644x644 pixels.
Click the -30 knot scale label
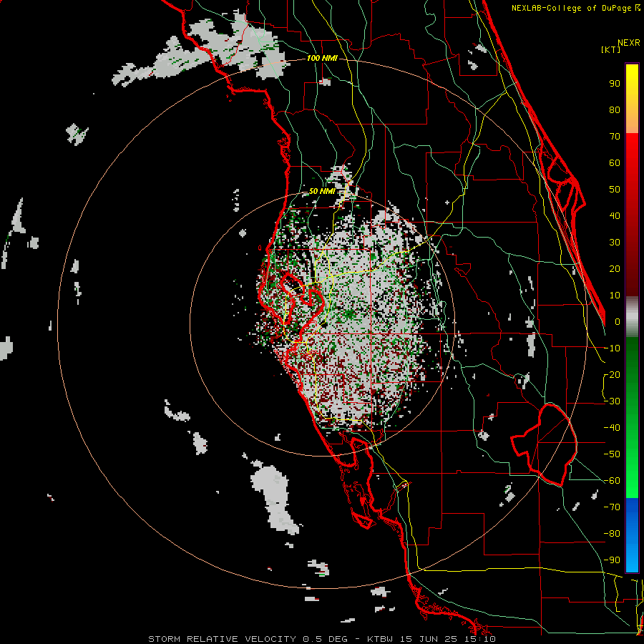pos(612,401)
